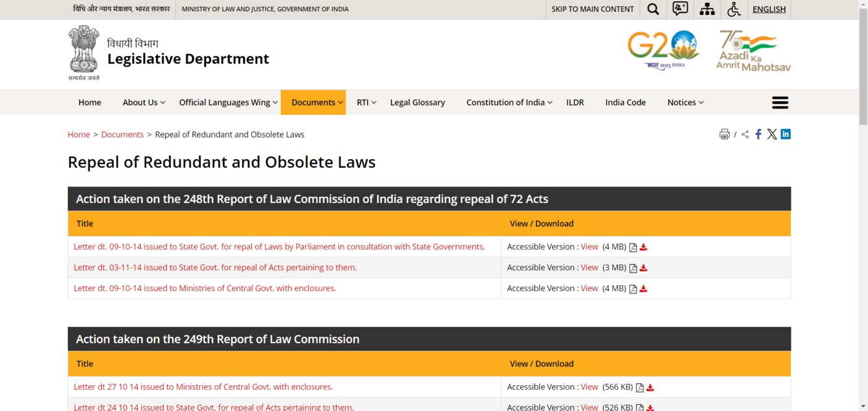Open hamburger menu in navigation bar
The height and width of the screenshot is (411, 868).
(x=780, y=102)
